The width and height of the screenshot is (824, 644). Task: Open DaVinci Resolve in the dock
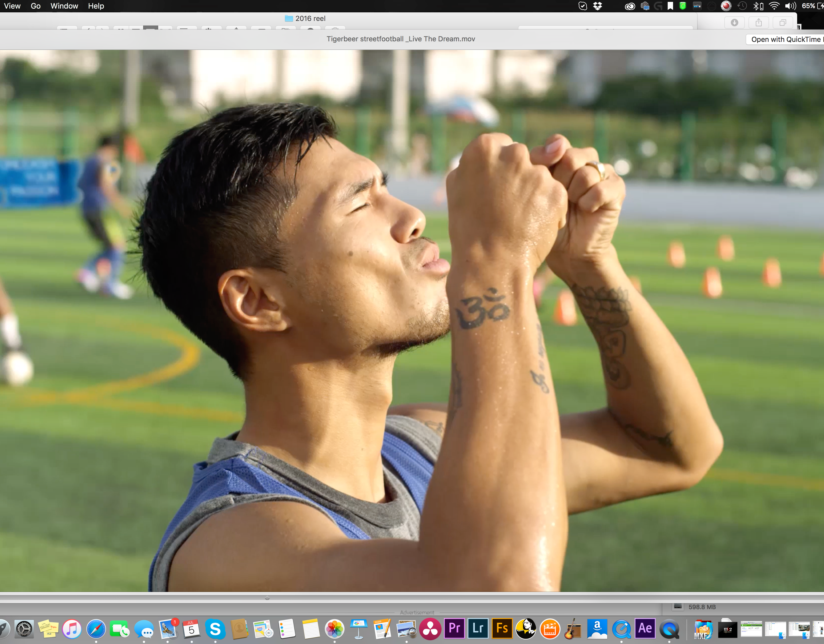pyautogui.click(x=430, y=629)
